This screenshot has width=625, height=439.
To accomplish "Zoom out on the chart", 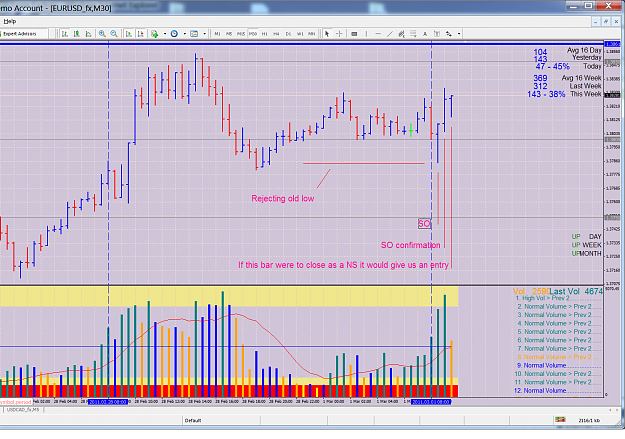I will point(114,34).
